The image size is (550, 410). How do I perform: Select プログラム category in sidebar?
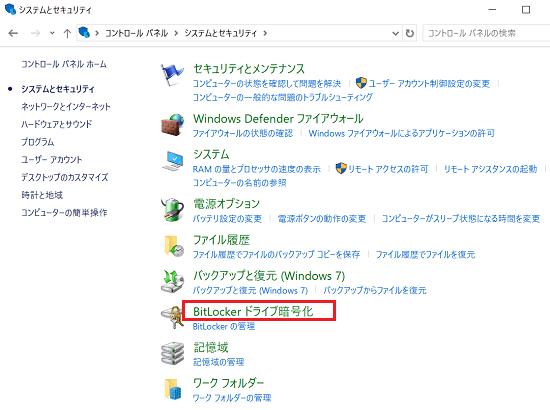click(38, 142)
